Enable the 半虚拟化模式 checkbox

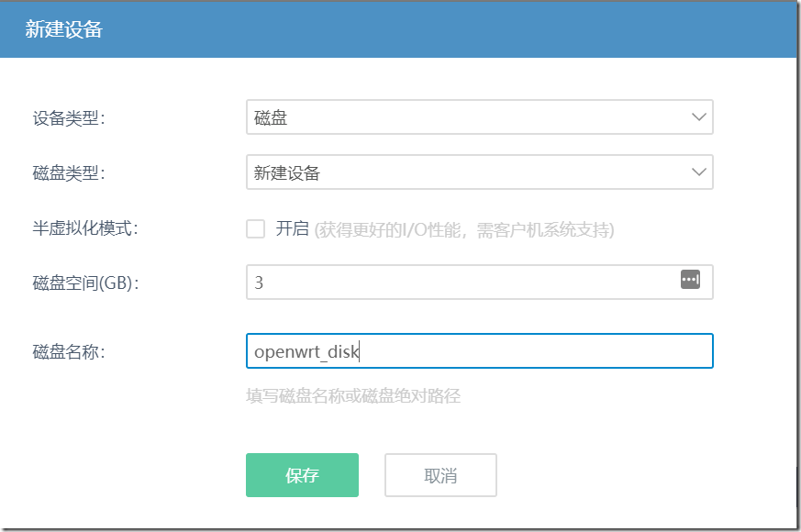(x=256, y=228)
